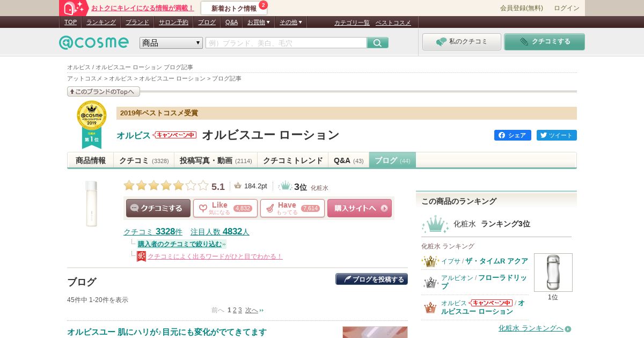This screenshot has height=338, width=644.
Task: Switch to the 商品情報 tab
Action: [91, 160]
